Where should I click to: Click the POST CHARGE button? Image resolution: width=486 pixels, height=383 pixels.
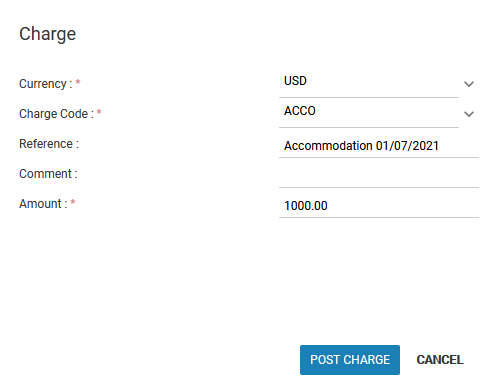click(350, 360)
